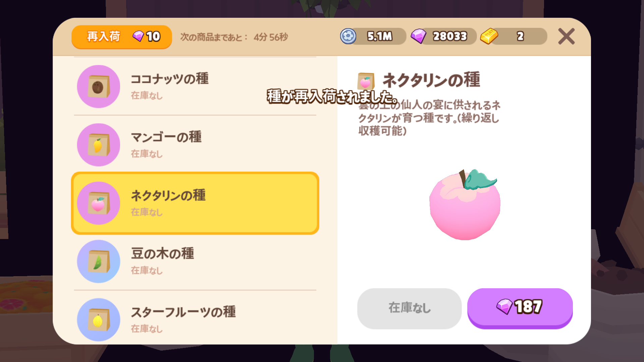Click the starfruit seed bag icon

coord(99,320)
